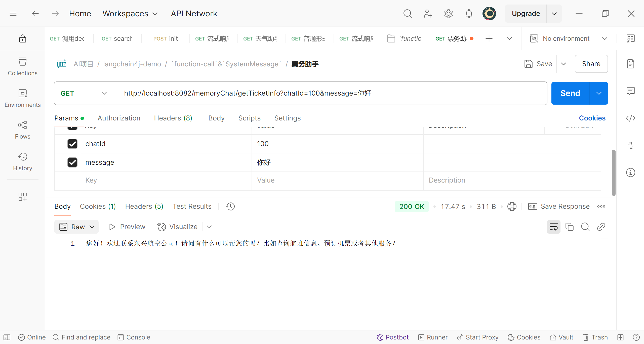Viewport: 644px width, 344px height.
Task: Click the Cookies link
Action: click(592, 118)
